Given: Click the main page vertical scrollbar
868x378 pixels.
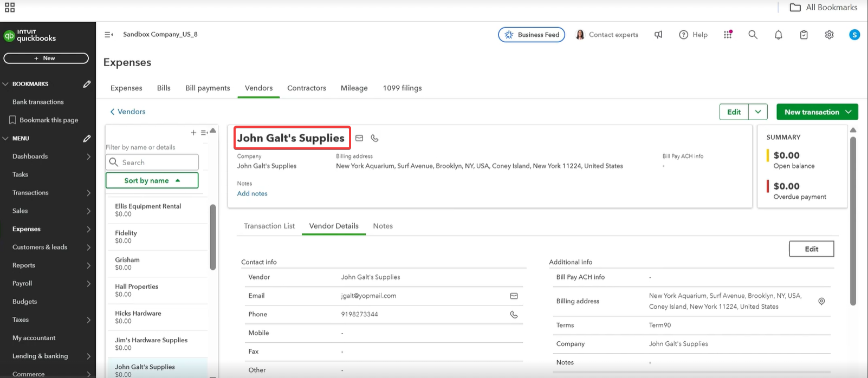Looking at the screenshot, I should point(853,221).
